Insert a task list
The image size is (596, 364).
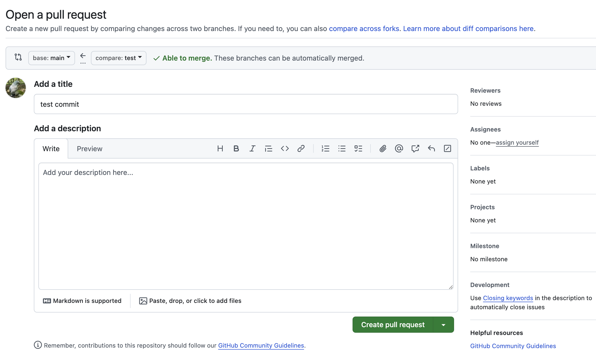coord(358,148)
